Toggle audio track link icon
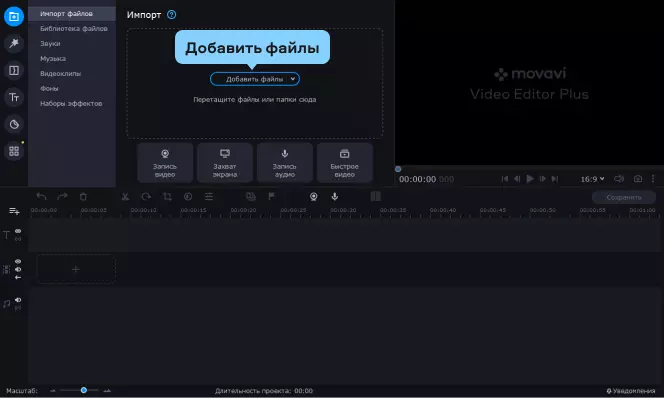Viewport: 664px width, 398px height. [x=18, y=308]
